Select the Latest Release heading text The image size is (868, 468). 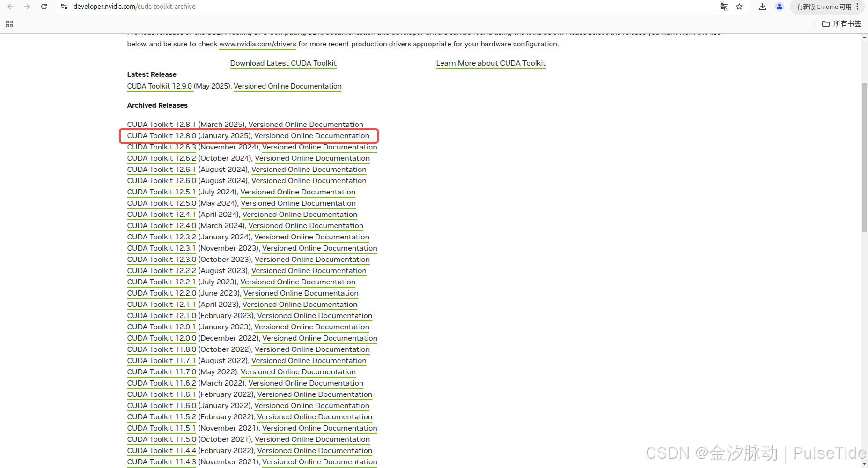click(152, 74)
